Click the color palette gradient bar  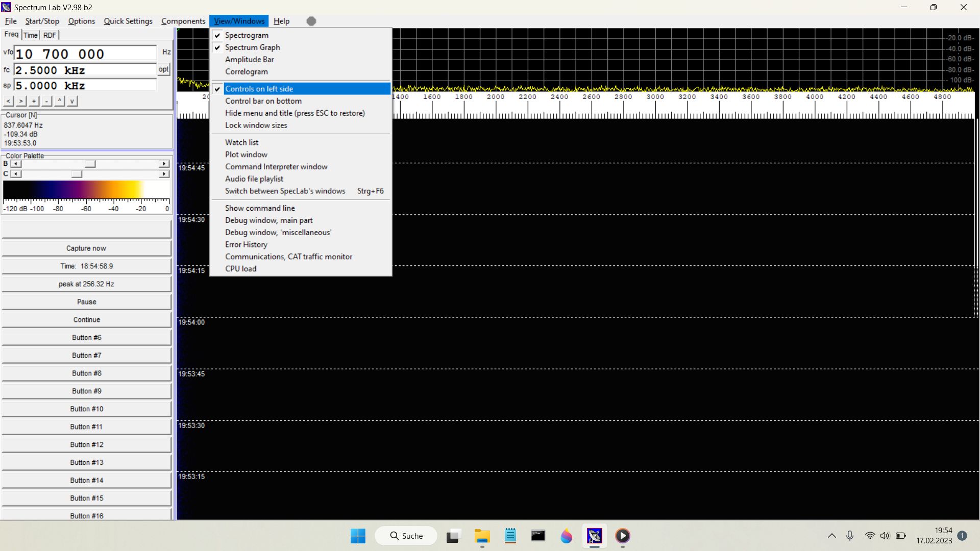coord(86,190)
